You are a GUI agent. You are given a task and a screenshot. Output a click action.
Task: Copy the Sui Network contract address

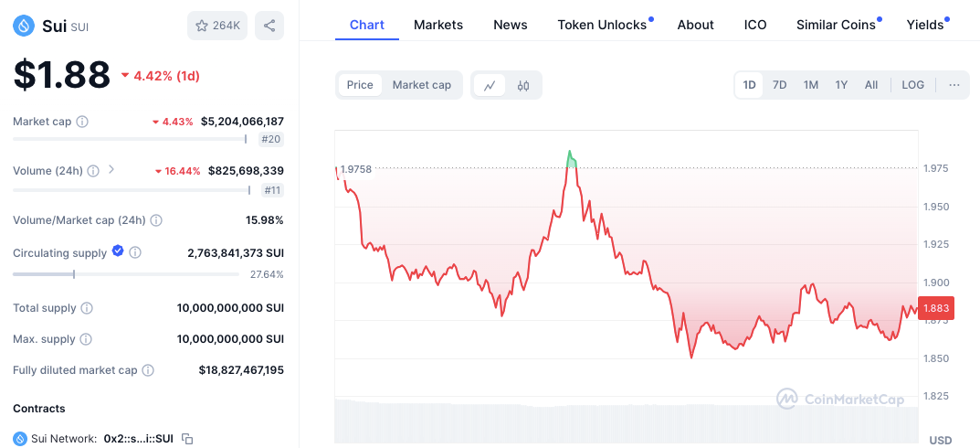[x=187, y=439]
